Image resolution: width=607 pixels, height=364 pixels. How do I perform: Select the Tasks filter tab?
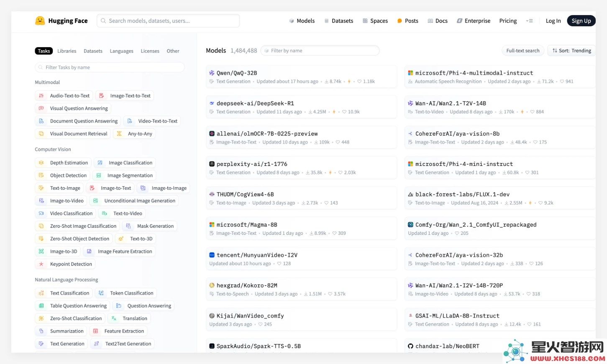pyautogui.click(x=44, y=51)
